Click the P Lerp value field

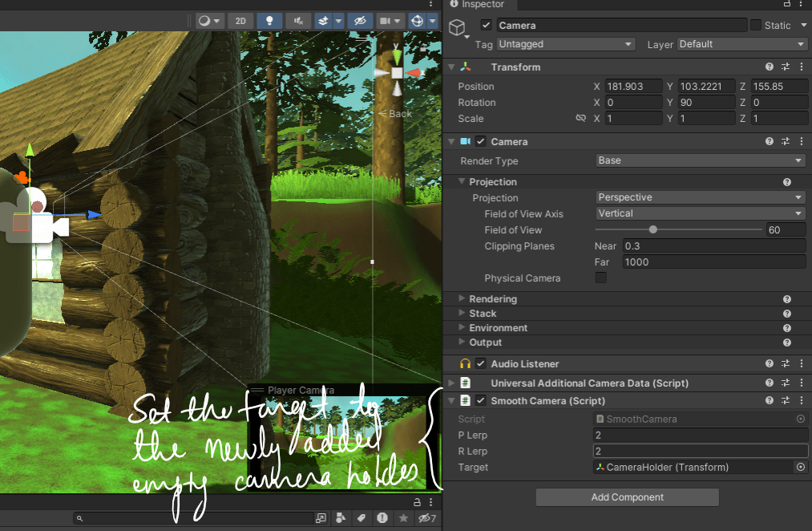click(x=700, y=436)
